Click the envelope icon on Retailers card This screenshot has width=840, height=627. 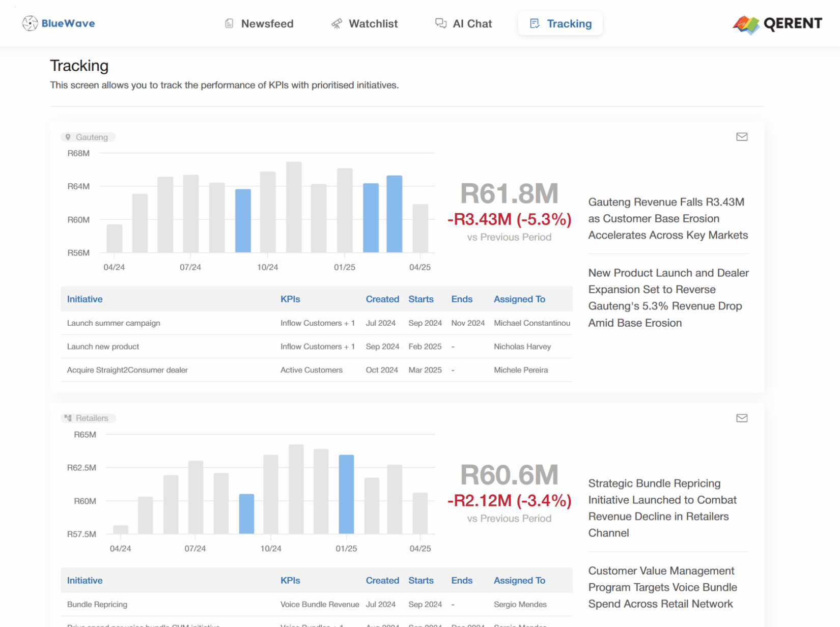[741, 418]
